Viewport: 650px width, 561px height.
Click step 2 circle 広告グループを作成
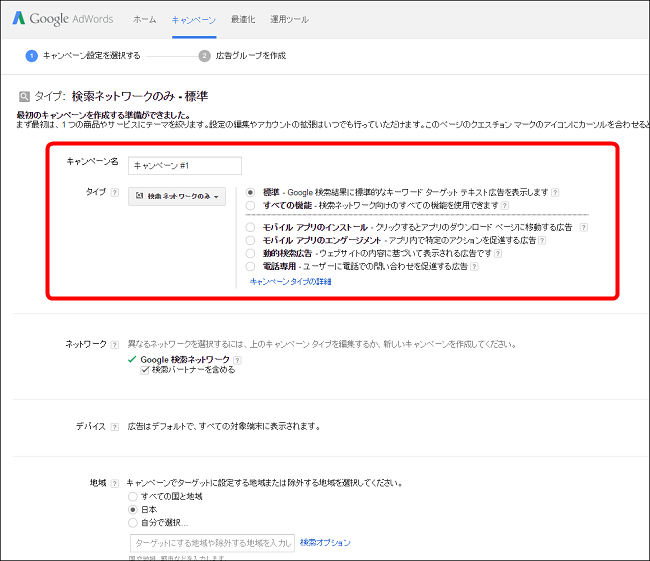coord(204,56)
